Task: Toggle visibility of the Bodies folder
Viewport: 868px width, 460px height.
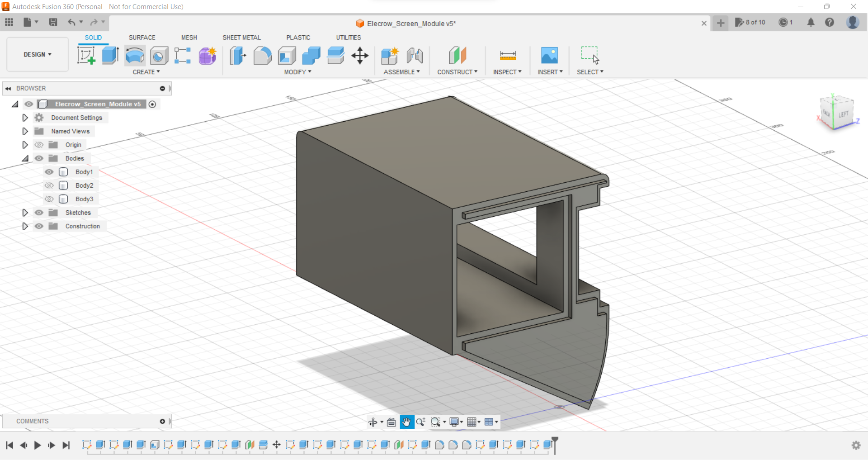Action: [39, 158]
